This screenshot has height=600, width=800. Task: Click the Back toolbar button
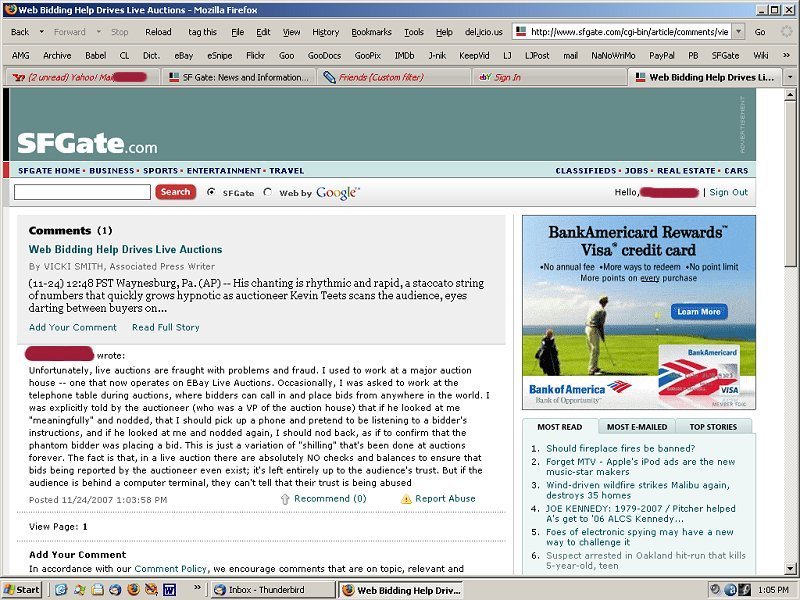(20, 32)
